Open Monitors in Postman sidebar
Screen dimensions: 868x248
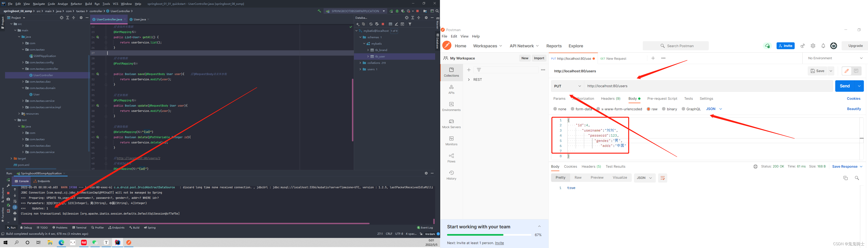point(451,141)
